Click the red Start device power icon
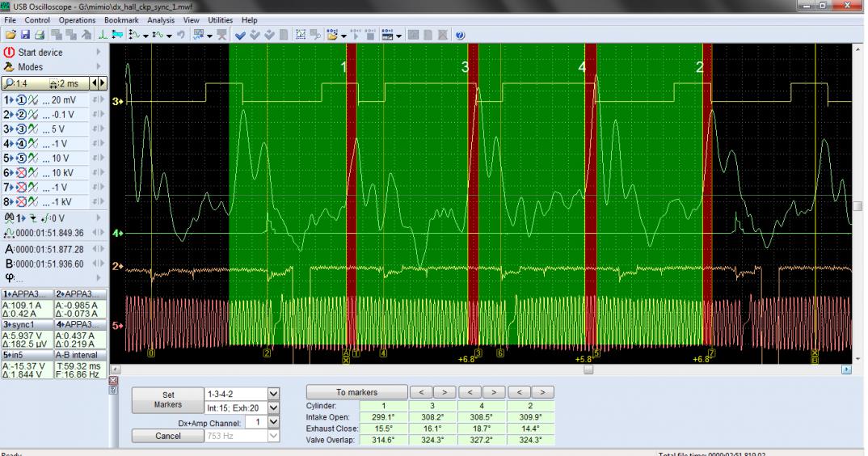This screenshot has height=456, width=868. click(x=10, y=53)
